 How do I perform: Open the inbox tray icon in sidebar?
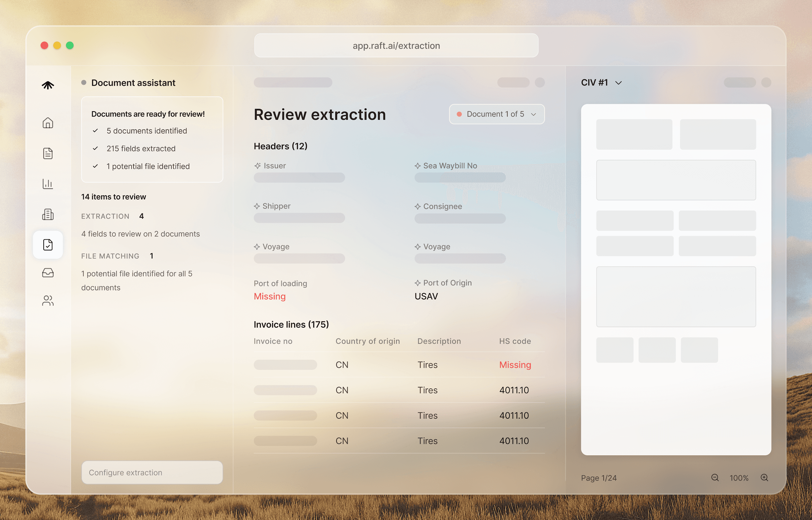pos(47,272)
